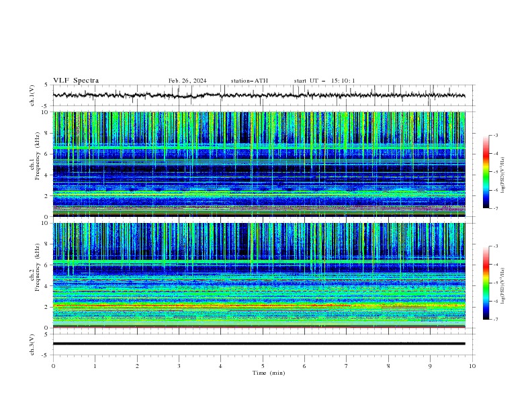This screenshot has height=411, width=532.
Task: Click the "Time (min)" x-axis label
Action: 269,373
